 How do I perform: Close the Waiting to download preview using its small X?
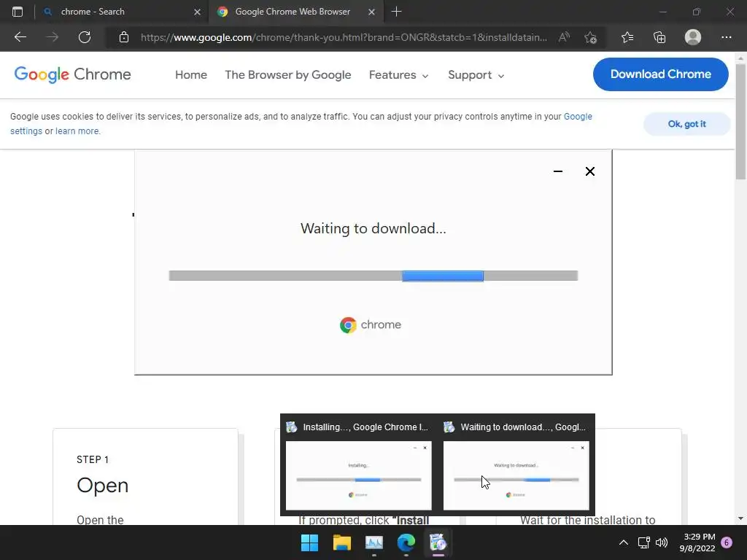coord(582,448)
